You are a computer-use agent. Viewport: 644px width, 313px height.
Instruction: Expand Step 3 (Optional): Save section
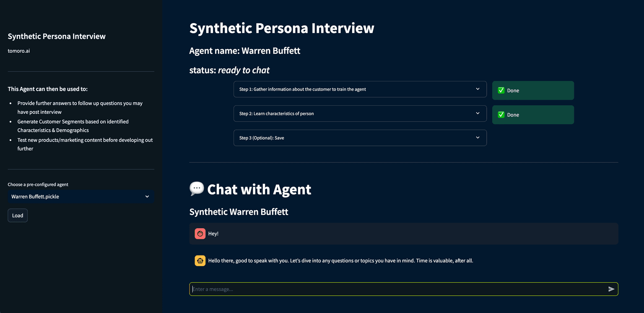click(360, 138)
